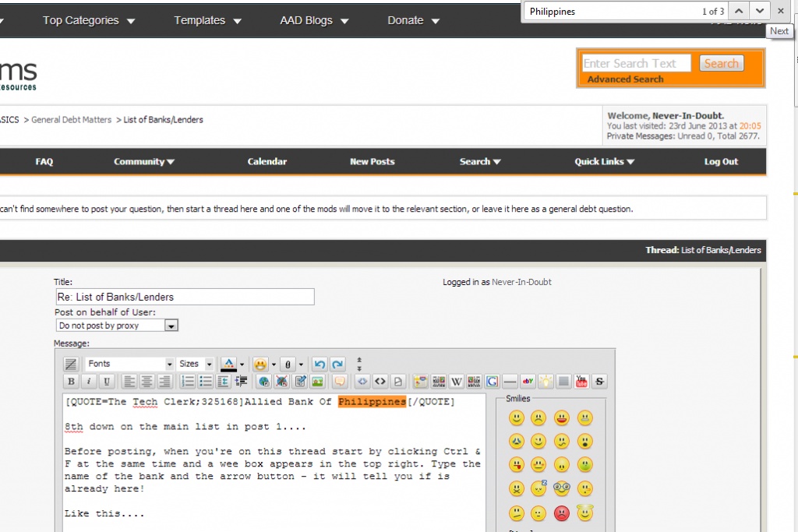Click the Undo arrow in editor toolbar

coord(319,364)
